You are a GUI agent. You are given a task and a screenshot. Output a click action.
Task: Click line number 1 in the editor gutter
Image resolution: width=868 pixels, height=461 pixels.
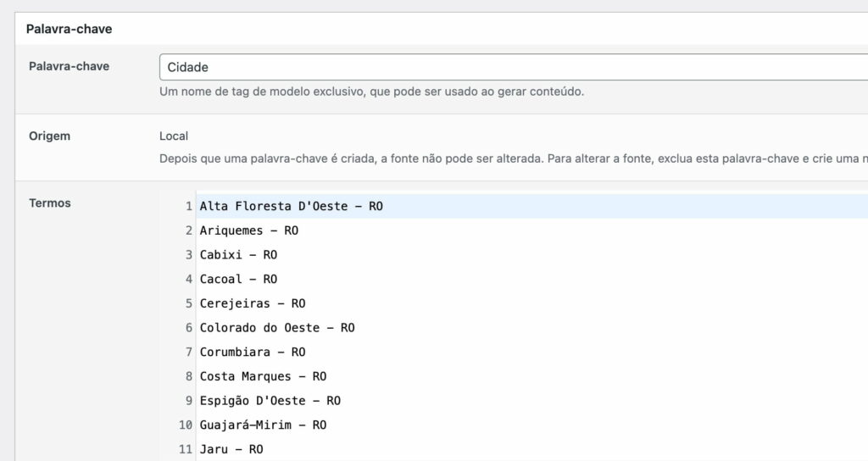point(189,207)
